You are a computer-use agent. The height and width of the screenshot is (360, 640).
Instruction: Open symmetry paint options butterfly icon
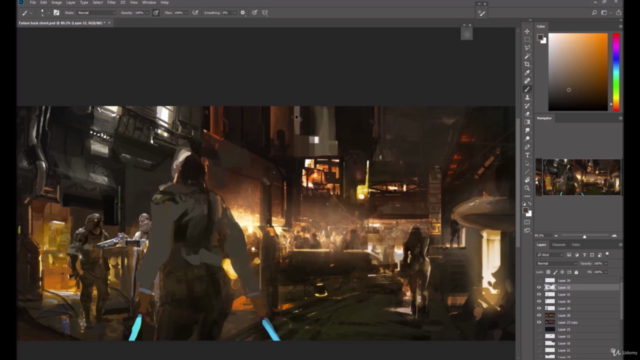[x=265, y=13]
